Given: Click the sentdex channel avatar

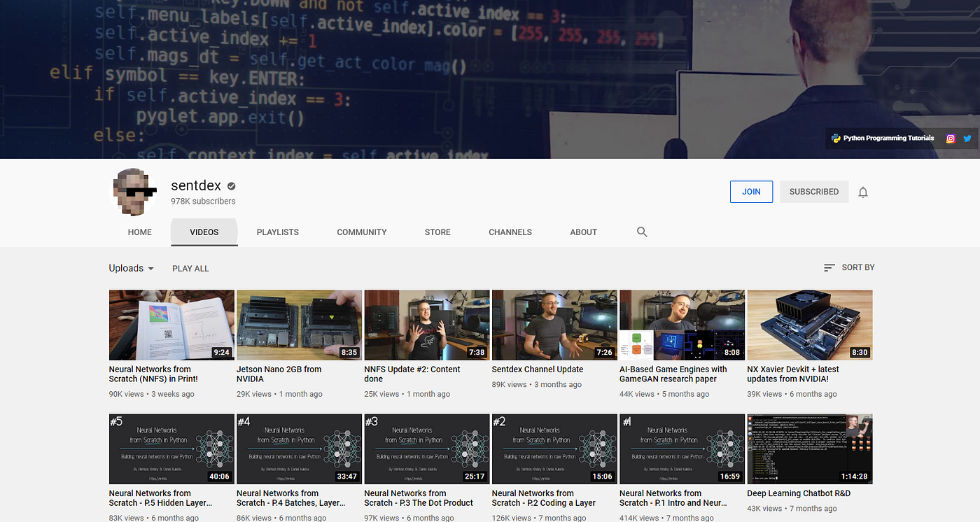Looking at the screenshot, I should [133, 192].
